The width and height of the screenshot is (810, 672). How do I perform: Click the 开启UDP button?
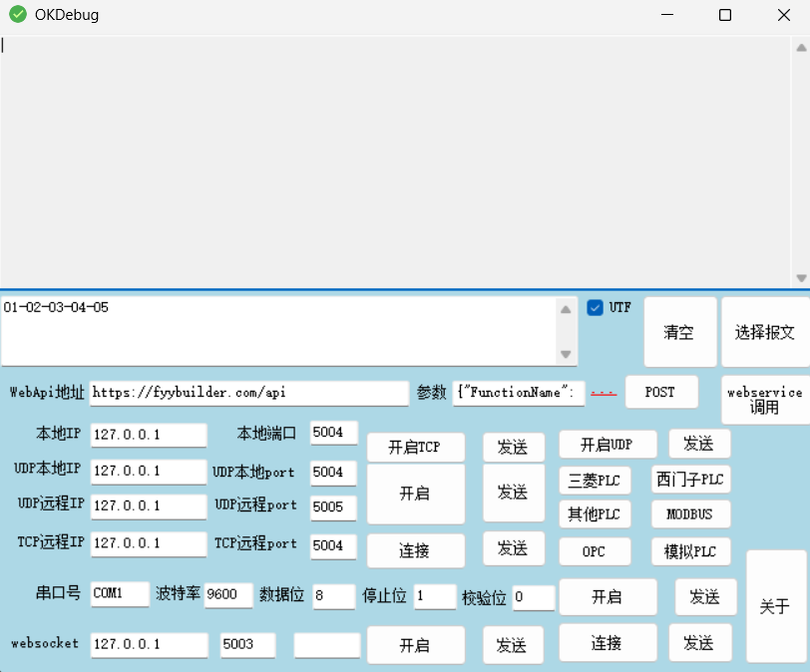click(607, 445)
